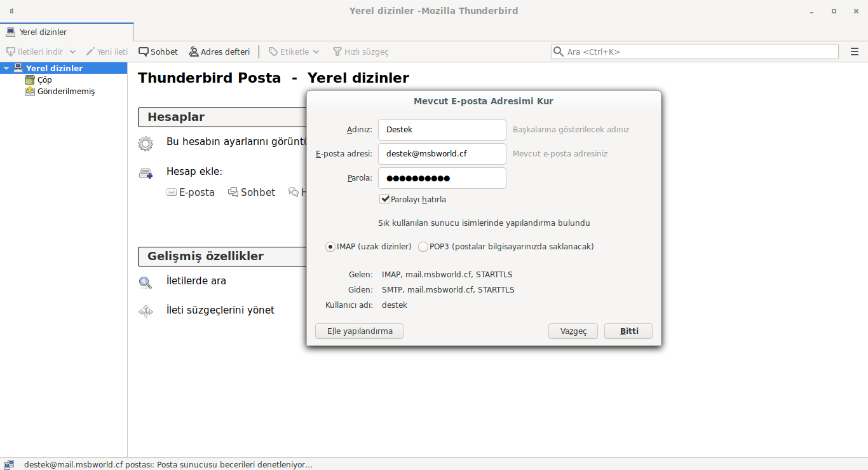868x470 pixels.
Task: Select the IMAP (uzak dizinler) radio button
Action: point(330,247)
